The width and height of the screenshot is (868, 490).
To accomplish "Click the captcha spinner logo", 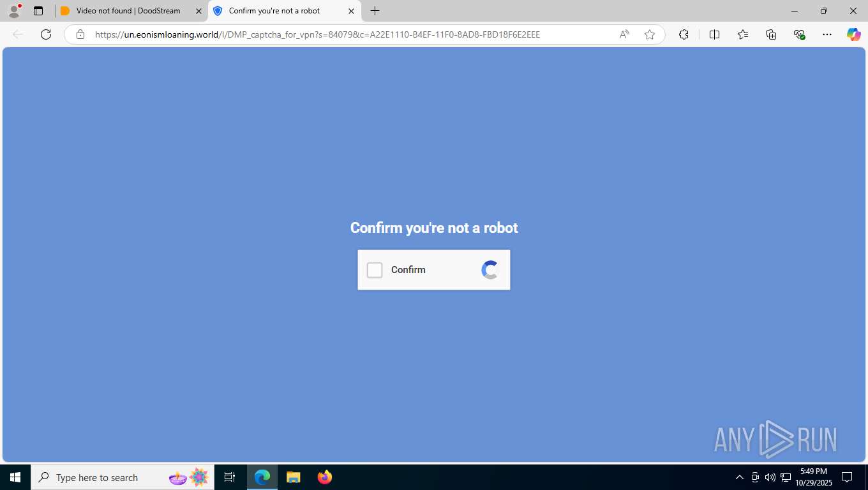I will (x=490, y=270).
